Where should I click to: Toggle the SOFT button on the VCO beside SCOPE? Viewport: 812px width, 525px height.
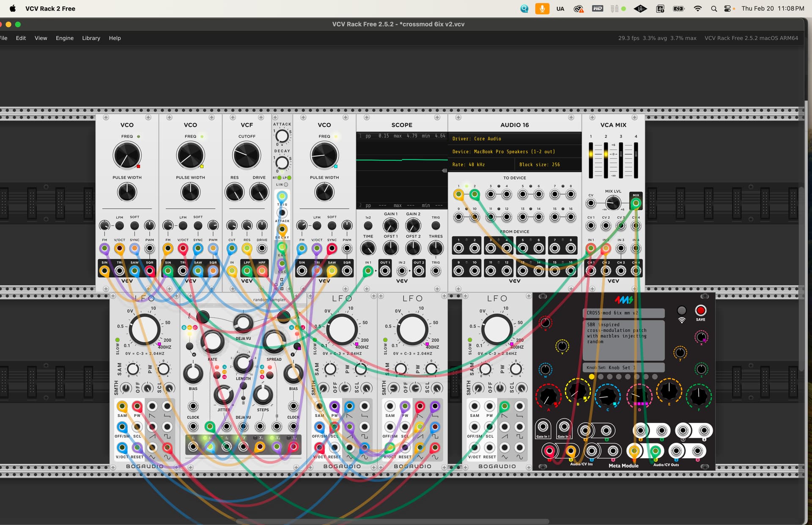pyautogui.click(x=332, y=226)
